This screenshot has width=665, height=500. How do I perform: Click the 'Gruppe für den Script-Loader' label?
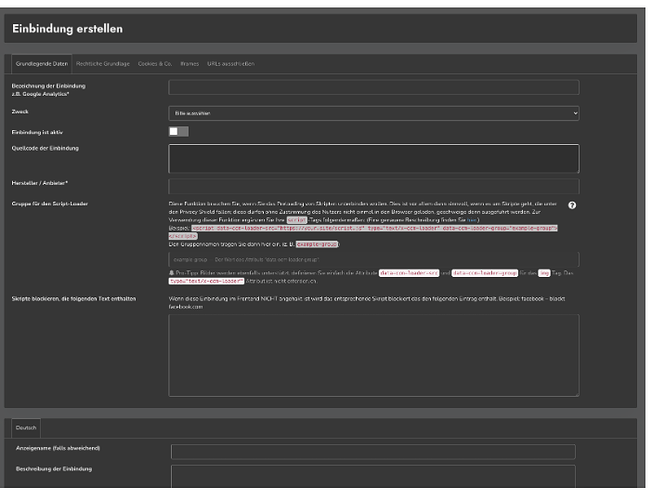(50, 204)
